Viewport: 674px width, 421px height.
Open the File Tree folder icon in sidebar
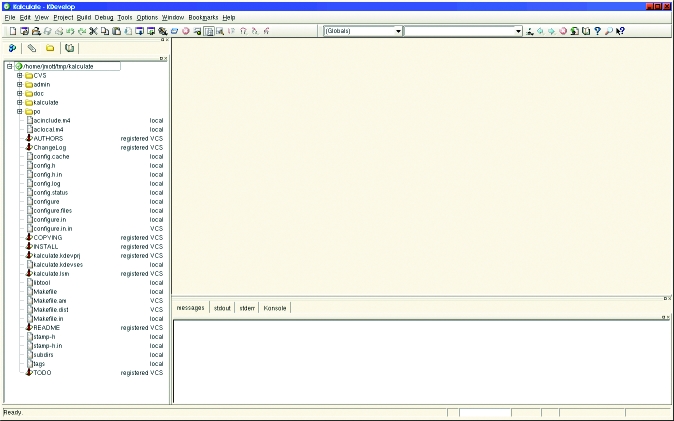(x=50, y=47)
